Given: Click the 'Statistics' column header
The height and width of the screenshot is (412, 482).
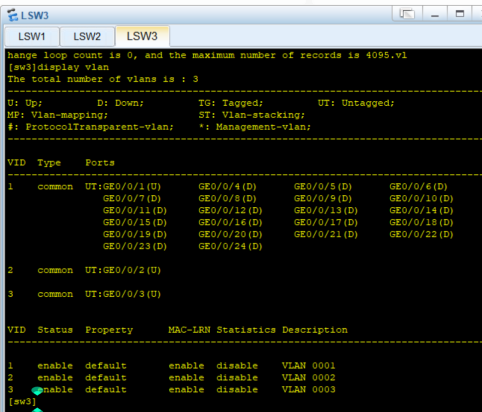Looking at the screenshot, I should (x=246, y=330).
